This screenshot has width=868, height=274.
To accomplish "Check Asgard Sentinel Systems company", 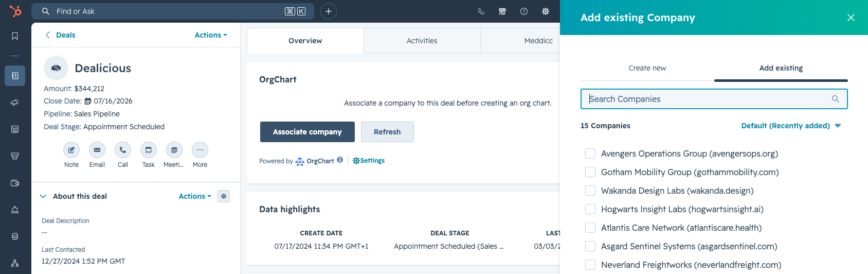I will (x=590, y=246).
